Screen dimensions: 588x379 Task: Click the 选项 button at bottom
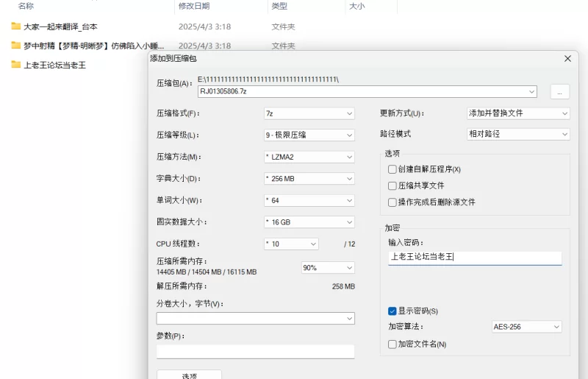coord(189,375)
